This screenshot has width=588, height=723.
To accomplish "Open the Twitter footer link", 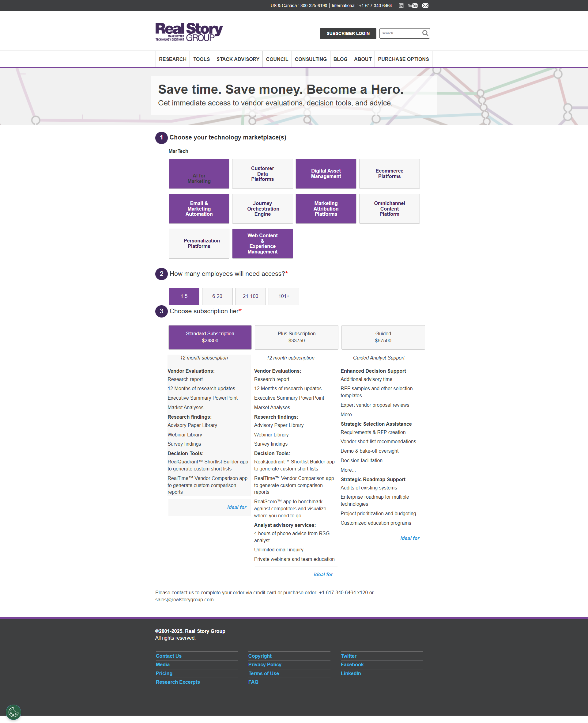I will pos(349,656).
